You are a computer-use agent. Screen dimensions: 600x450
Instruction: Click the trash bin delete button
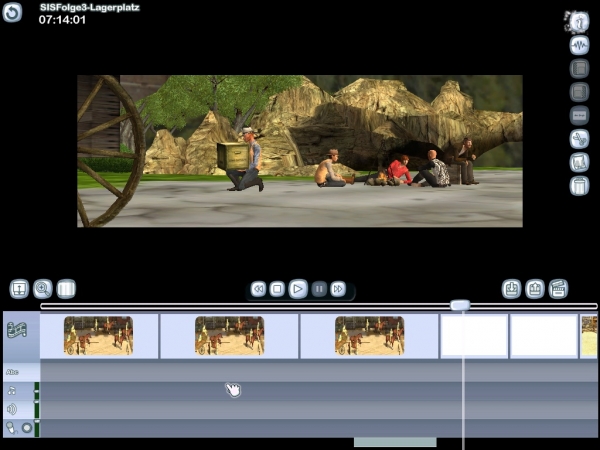(x=579, y=186)
